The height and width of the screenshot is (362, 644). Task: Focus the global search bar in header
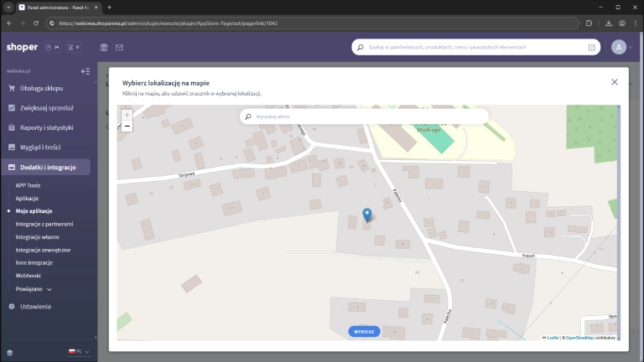tap(475, 48)
